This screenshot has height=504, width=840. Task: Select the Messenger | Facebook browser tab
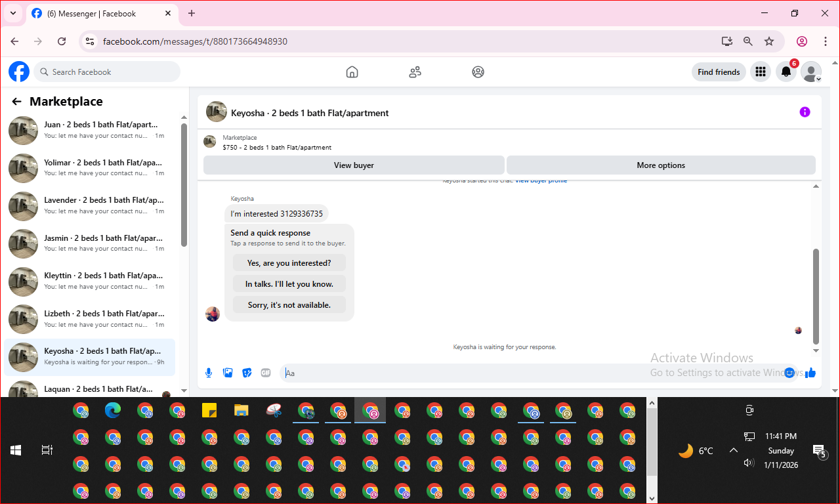tap(100, 14)
